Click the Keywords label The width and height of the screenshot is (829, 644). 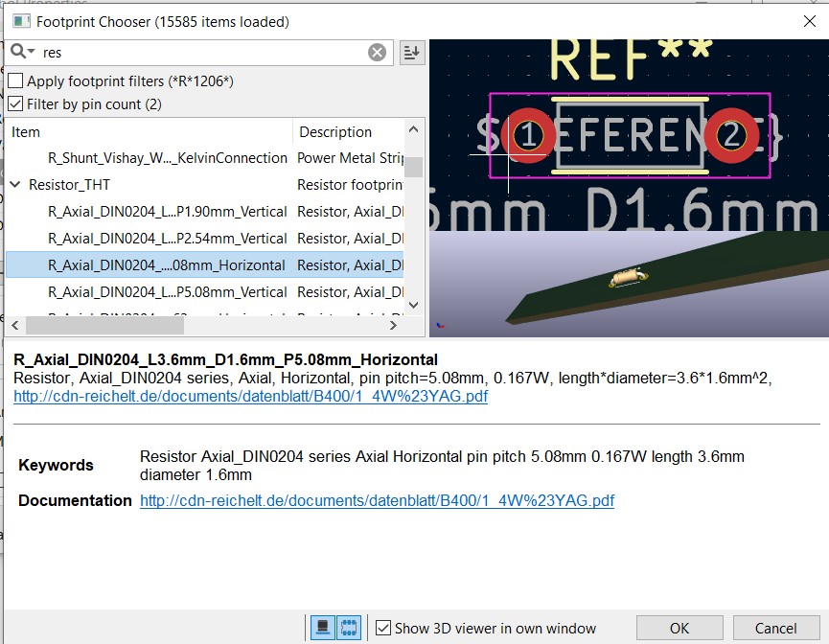56,466
